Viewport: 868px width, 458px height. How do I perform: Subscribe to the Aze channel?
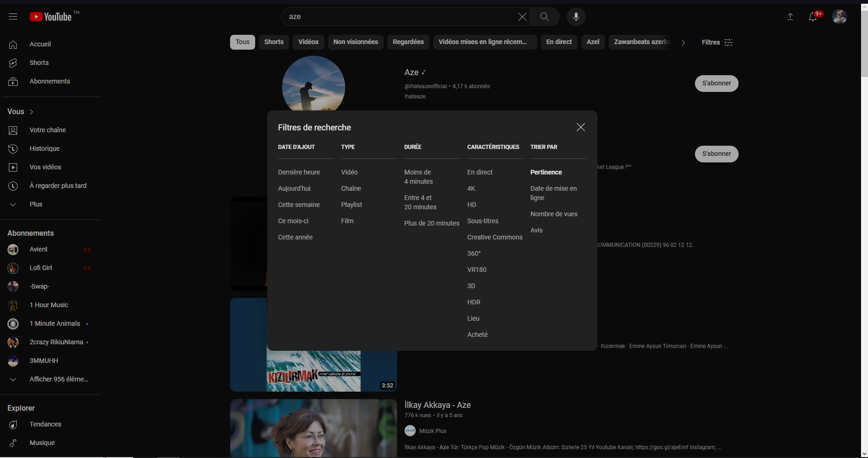(716, 84)
